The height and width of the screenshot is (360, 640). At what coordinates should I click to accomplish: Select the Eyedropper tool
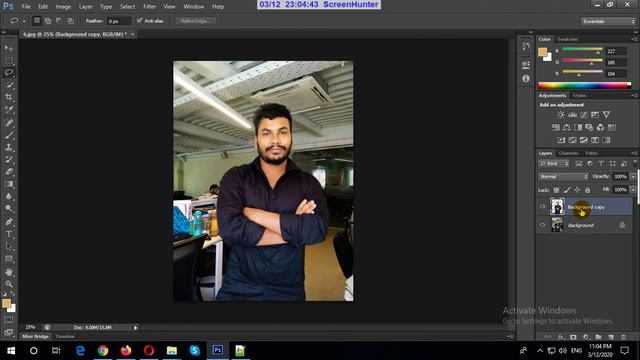(x=9, y=109)
